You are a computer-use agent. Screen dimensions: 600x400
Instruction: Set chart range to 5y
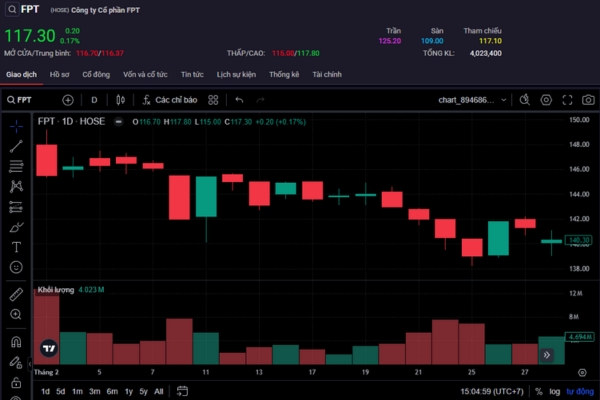tap(143, 391)
